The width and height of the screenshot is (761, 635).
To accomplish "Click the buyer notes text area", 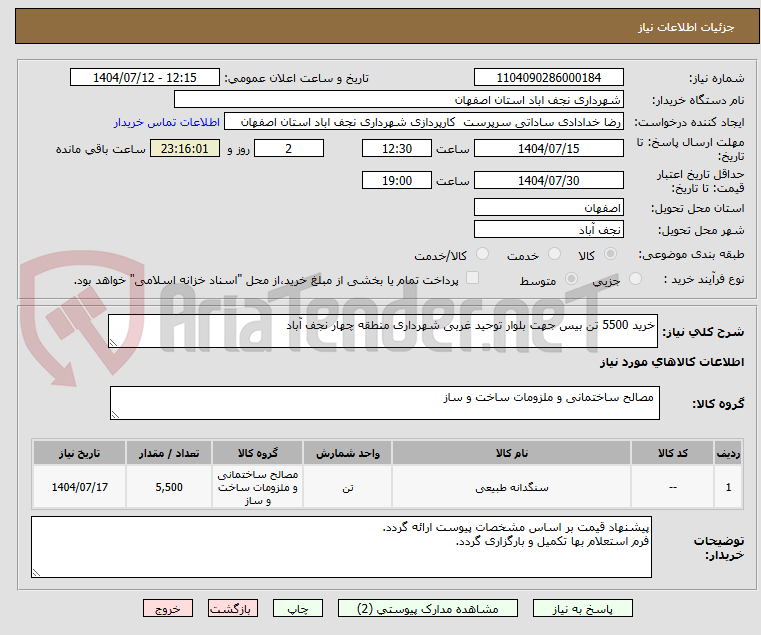I will 341,547.
